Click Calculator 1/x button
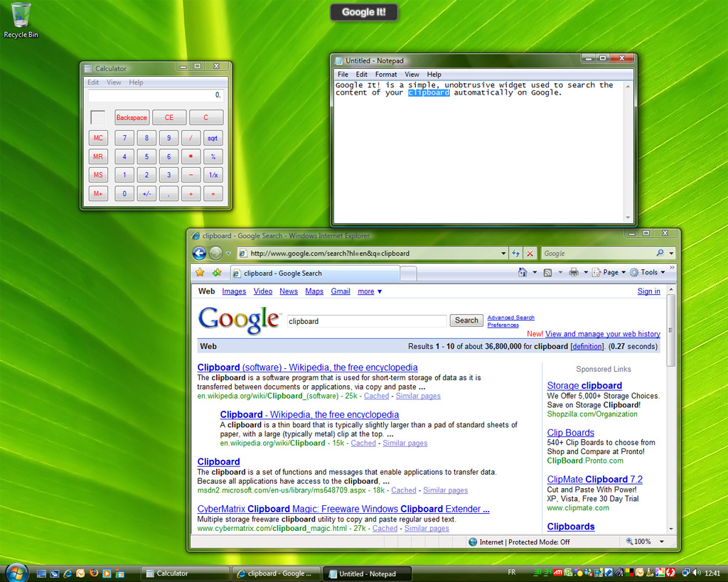The height and width of the screenshot is (582, 728). click(213, 175)
